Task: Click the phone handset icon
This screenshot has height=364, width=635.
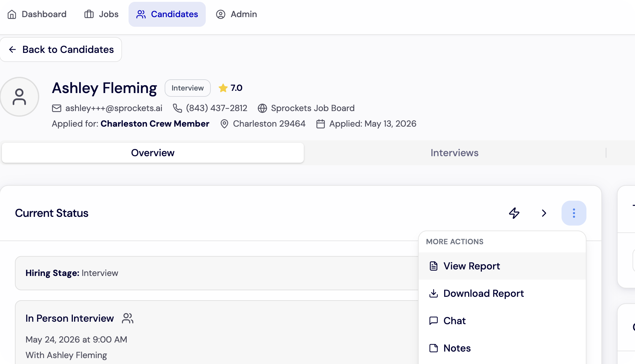Action: [x=177, y=108]
